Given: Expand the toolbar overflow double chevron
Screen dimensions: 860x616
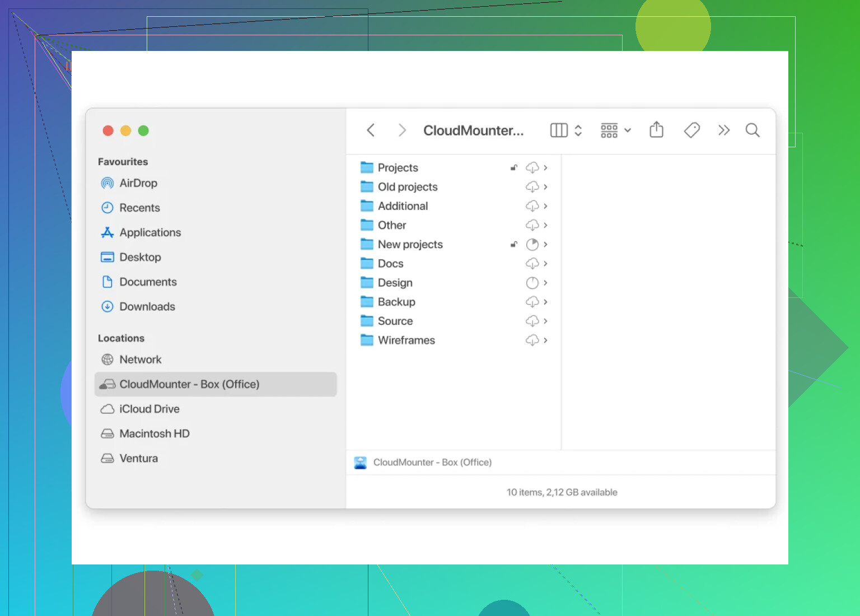Looking at the screenshot, I should 723,130.
